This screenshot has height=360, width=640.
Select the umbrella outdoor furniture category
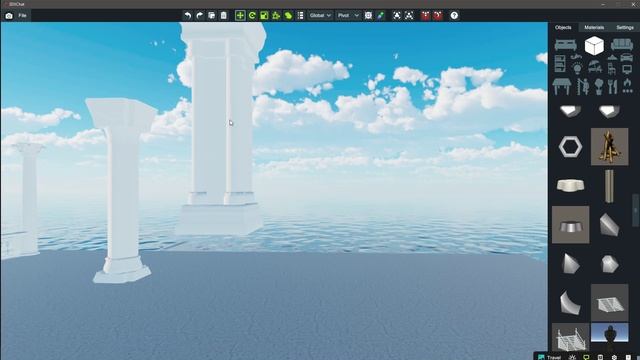coord(595,67)
